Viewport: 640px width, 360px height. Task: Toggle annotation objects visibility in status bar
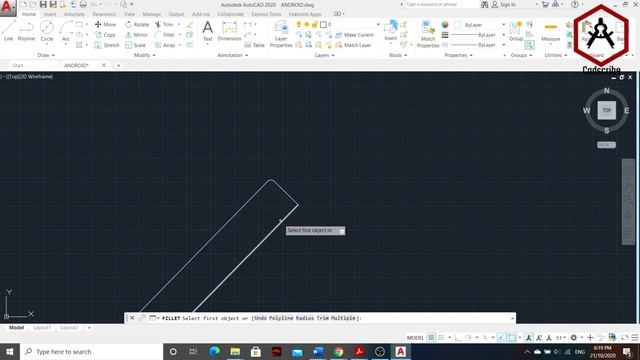point(529,338)
